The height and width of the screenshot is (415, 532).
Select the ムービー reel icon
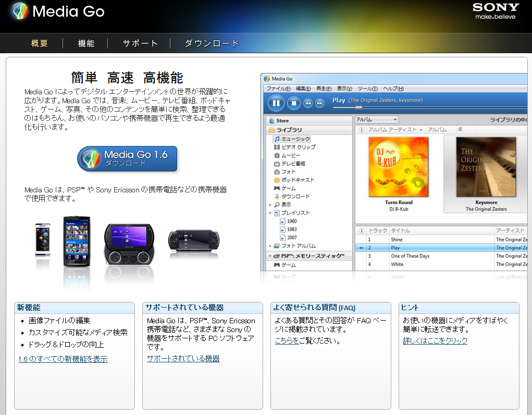pyautogui.click(x=277, y=155)
